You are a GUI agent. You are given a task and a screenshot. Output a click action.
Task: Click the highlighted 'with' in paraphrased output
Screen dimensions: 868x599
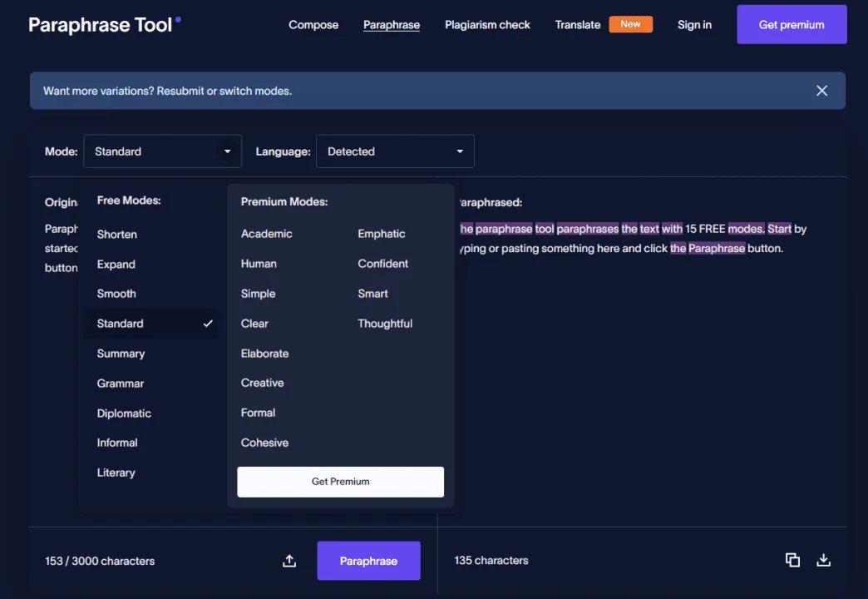(672, 229)
